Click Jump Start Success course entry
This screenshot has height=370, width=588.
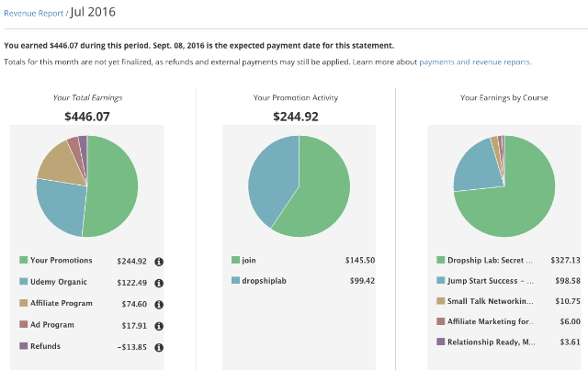click(x=491, y=281)
